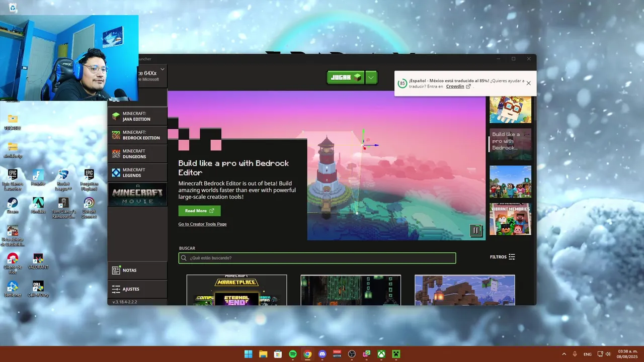Click the Read More button

click(199, 211)
